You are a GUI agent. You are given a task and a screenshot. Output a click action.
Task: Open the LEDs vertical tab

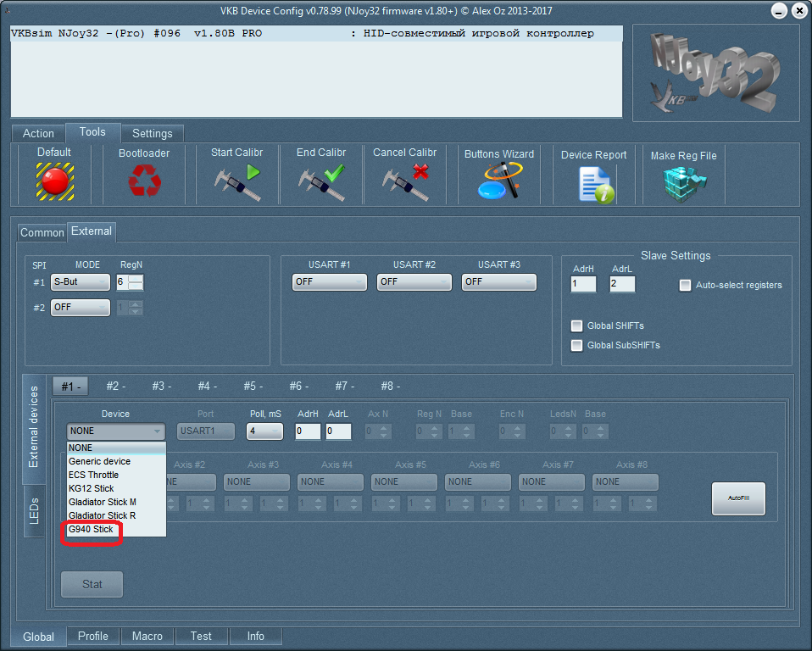coord(34,510)
